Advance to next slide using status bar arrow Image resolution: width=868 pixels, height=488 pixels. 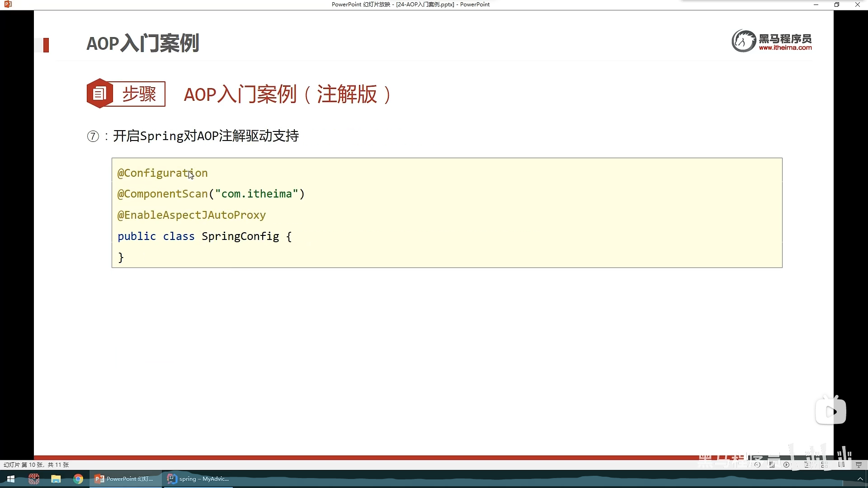click(786, 465)
